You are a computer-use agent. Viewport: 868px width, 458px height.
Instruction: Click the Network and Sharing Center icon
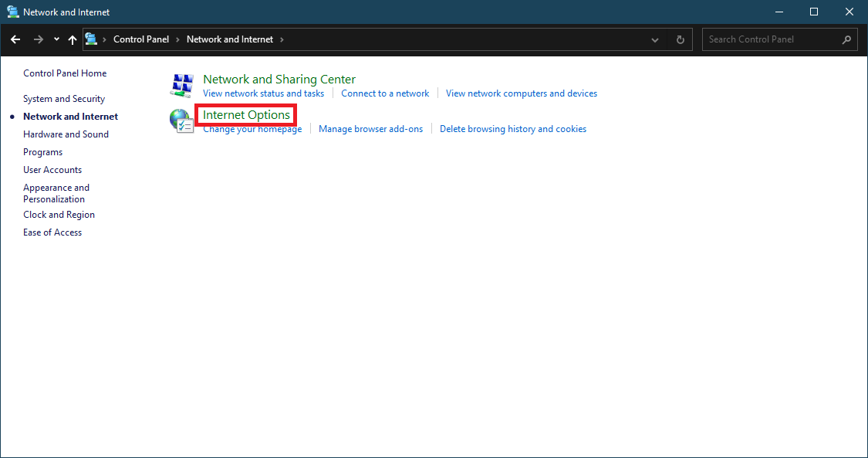coord(181,84)
